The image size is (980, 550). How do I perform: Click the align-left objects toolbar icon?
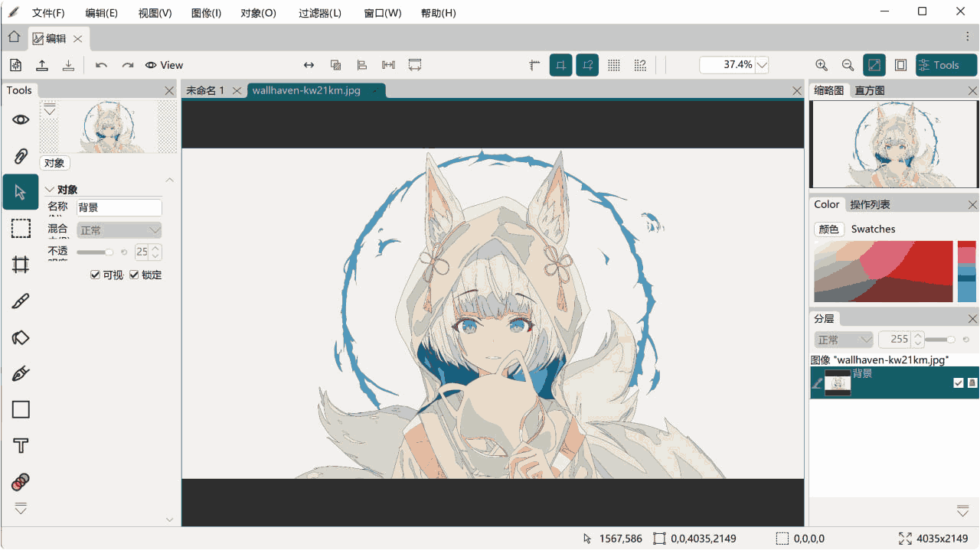362,65
